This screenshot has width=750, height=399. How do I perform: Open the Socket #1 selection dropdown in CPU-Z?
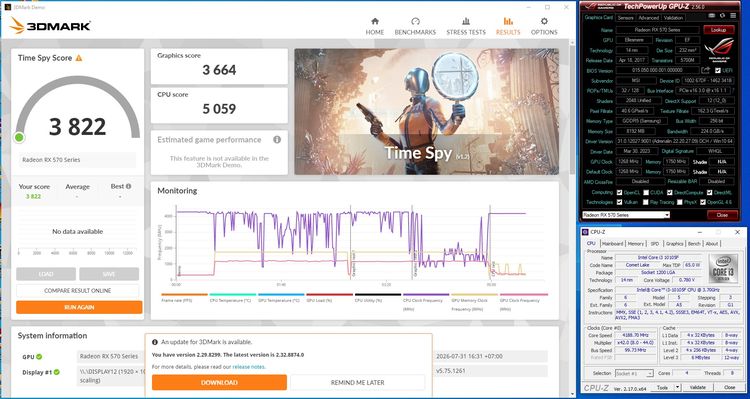coord(634,373)
